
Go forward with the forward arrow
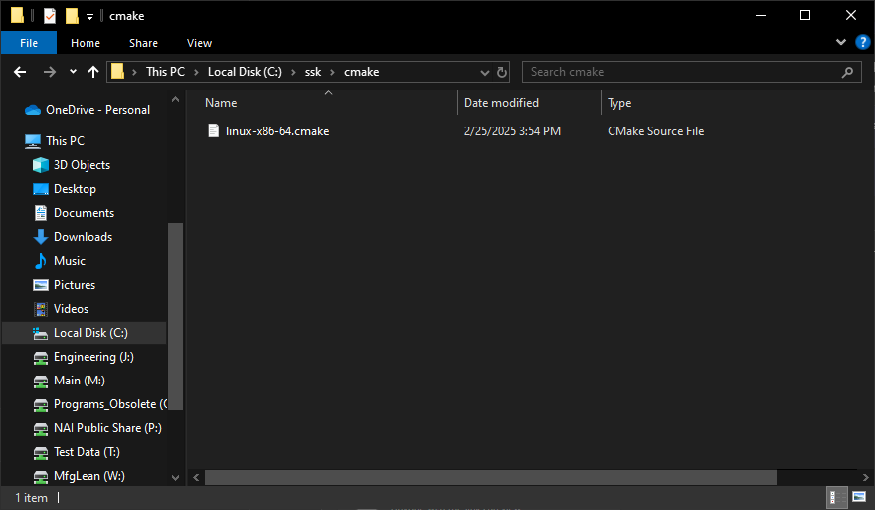point(50,72)
